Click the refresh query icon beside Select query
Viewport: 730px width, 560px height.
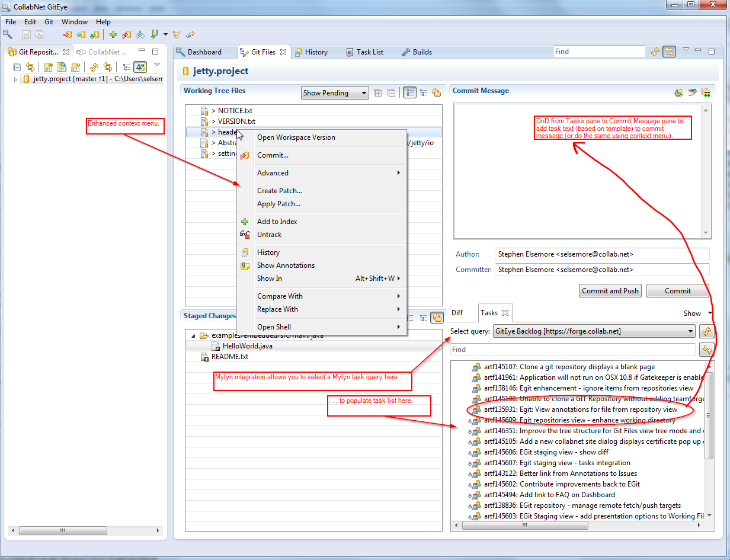point(706,331)
